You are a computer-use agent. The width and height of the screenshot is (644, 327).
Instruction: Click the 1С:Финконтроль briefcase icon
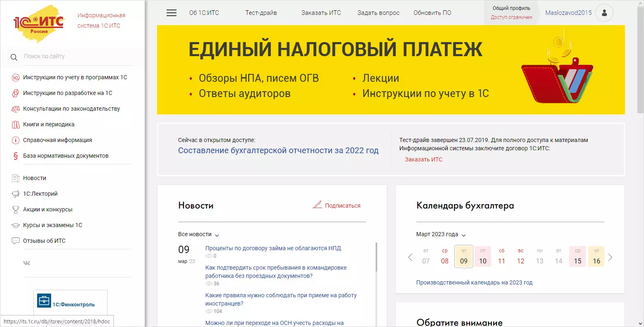(44, 301)
